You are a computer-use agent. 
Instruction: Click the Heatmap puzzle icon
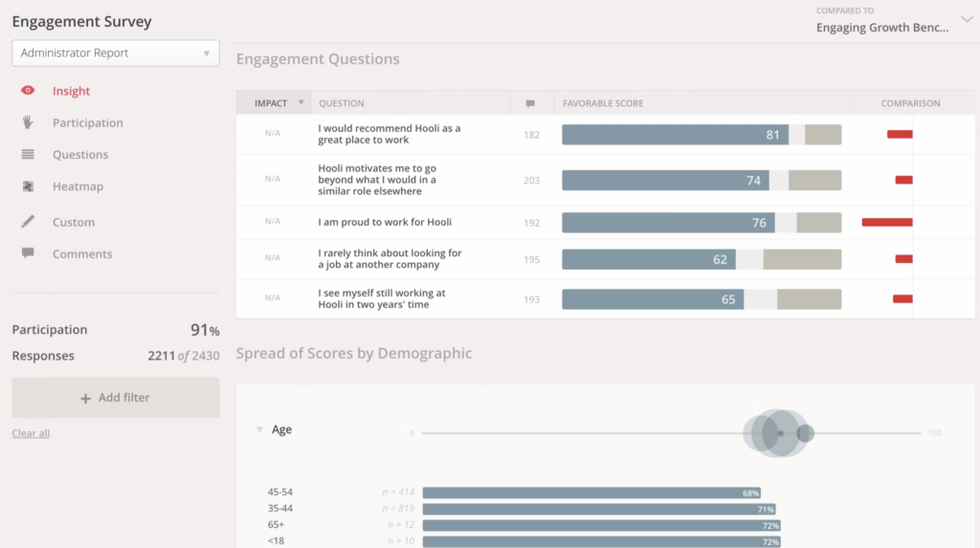click(x=28, y=186)
